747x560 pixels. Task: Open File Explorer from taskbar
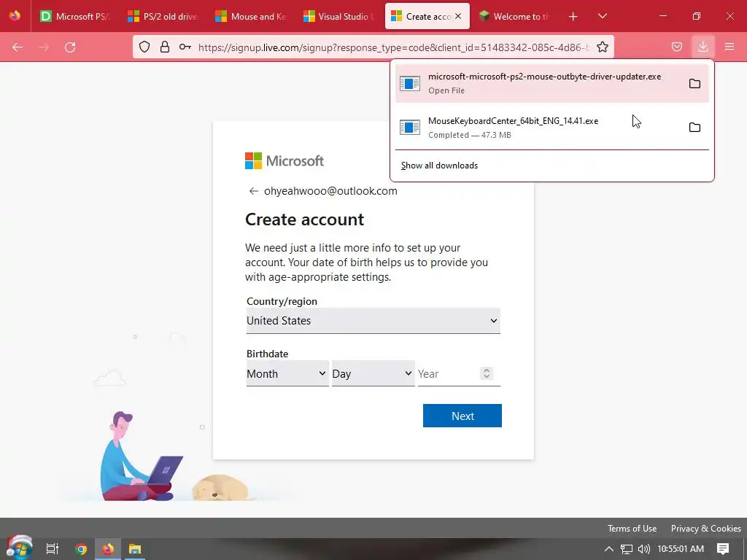pyautogui.click(x=135, y=548)
